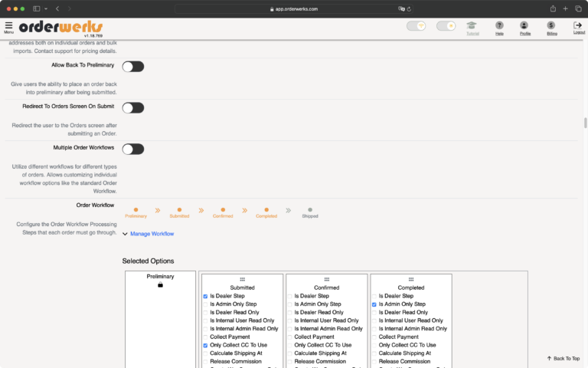This screenshot has width=588, height=368.
Task: Uncheck Is Admin Only Step under Completed
Action: 374,304
